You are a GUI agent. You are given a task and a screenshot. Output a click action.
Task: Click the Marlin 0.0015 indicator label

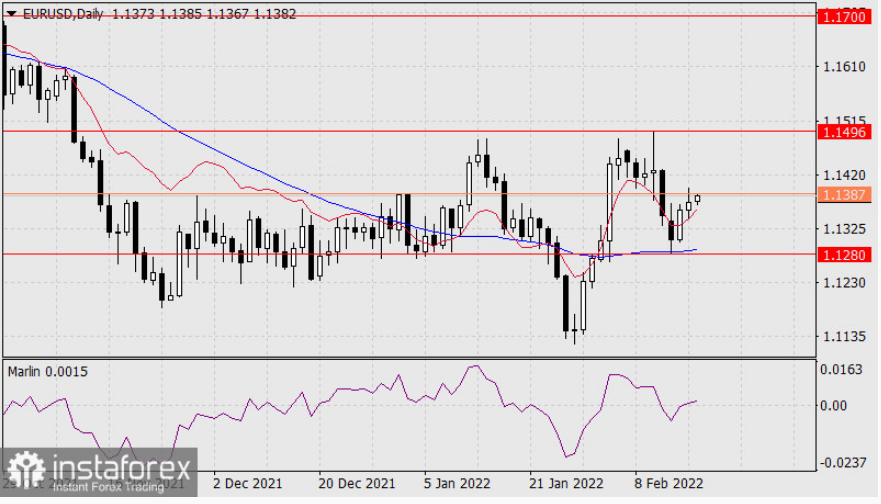coord(48,372)
